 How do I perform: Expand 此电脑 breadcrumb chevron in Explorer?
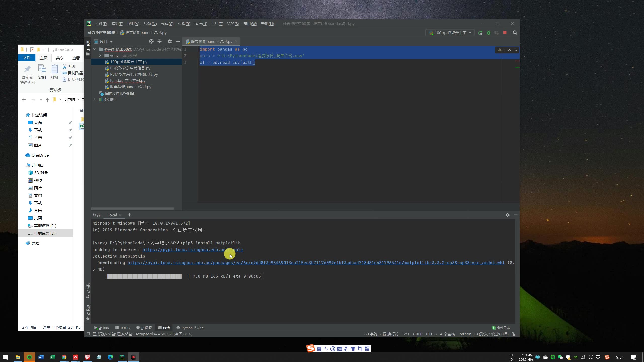pyautogui.click(x=78, y=99)
